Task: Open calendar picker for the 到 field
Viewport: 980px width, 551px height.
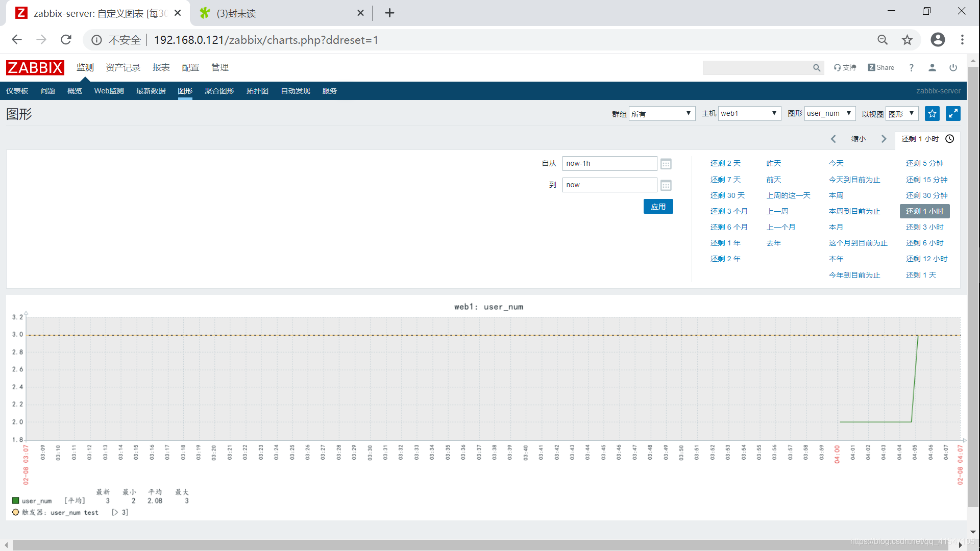Action: point(666,185)
